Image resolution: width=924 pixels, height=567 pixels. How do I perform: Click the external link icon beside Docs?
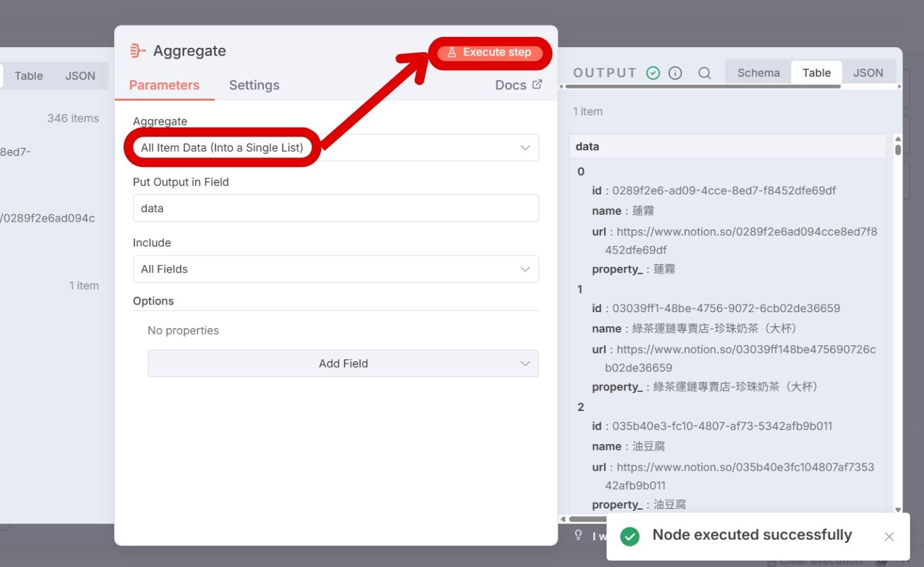click(x=537, y=84)
